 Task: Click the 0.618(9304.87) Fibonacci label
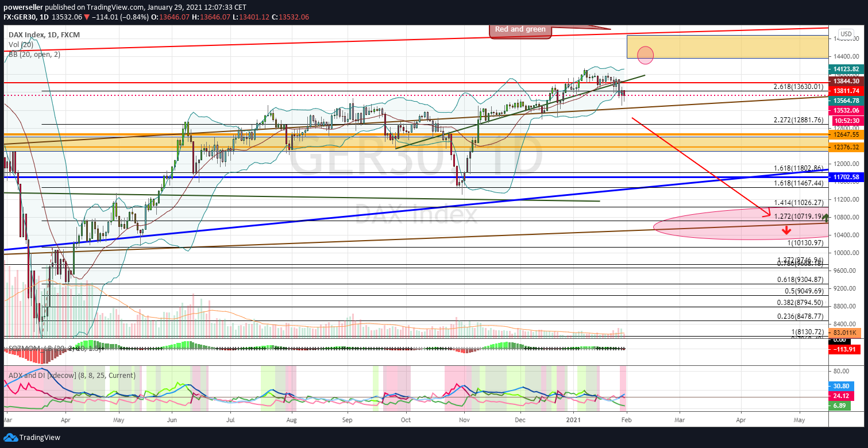click(x=800, y=279)
